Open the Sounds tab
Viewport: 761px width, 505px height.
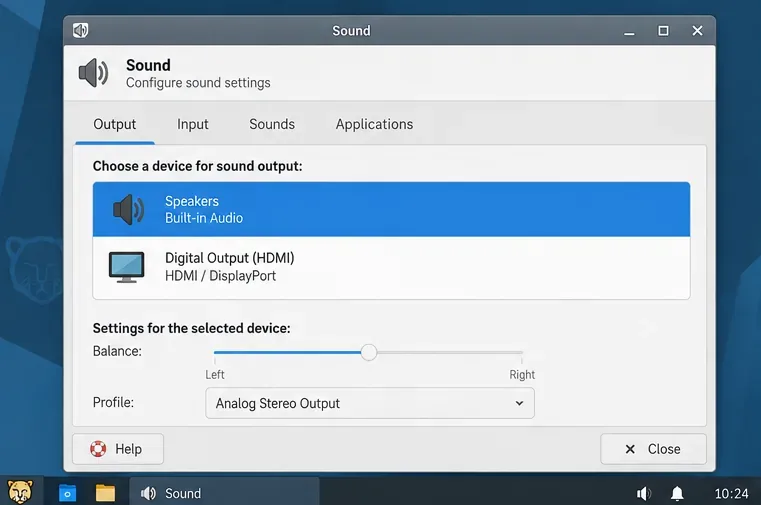point(272,124)
